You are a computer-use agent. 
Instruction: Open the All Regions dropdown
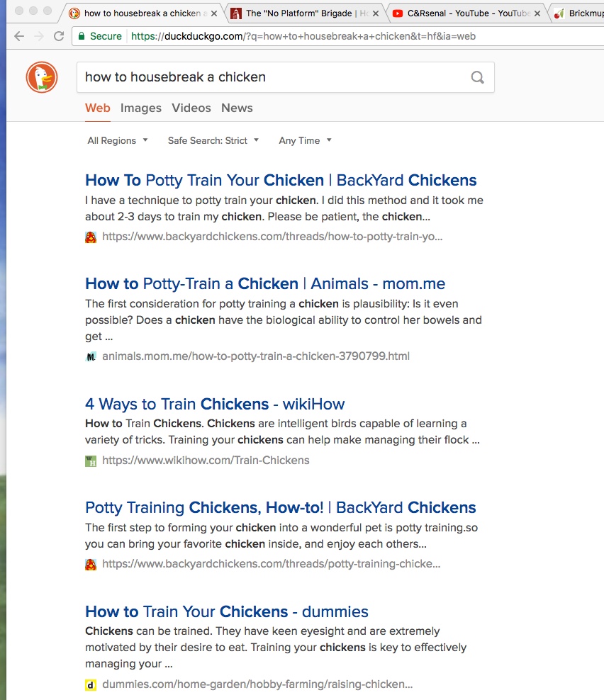click(118, 140)
